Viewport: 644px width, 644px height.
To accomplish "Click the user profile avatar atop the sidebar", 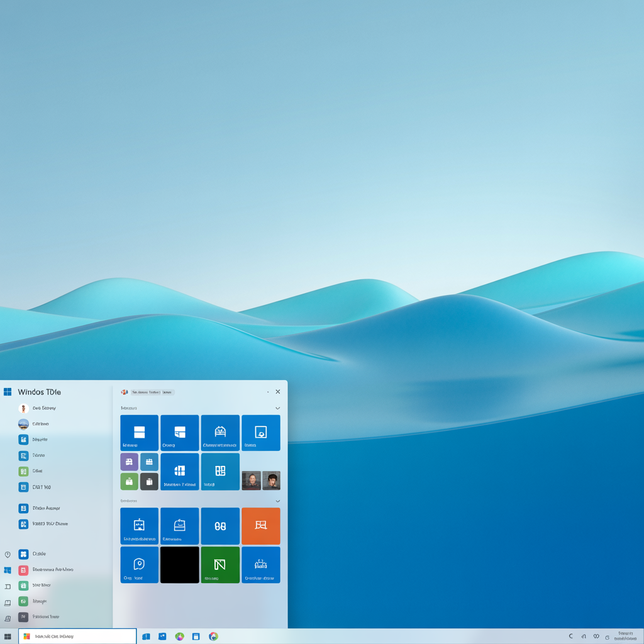I will click(23, 408).
